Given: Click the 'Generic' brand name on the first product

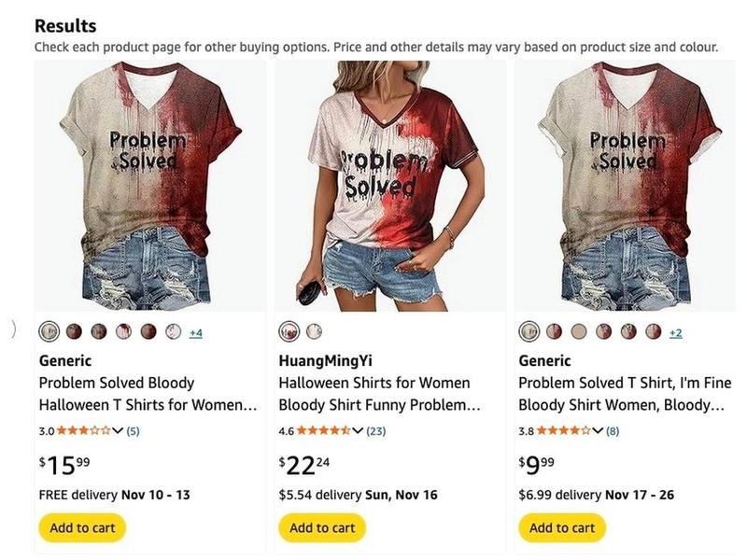Looking at the screenshot, I should [x=54, y=359].
